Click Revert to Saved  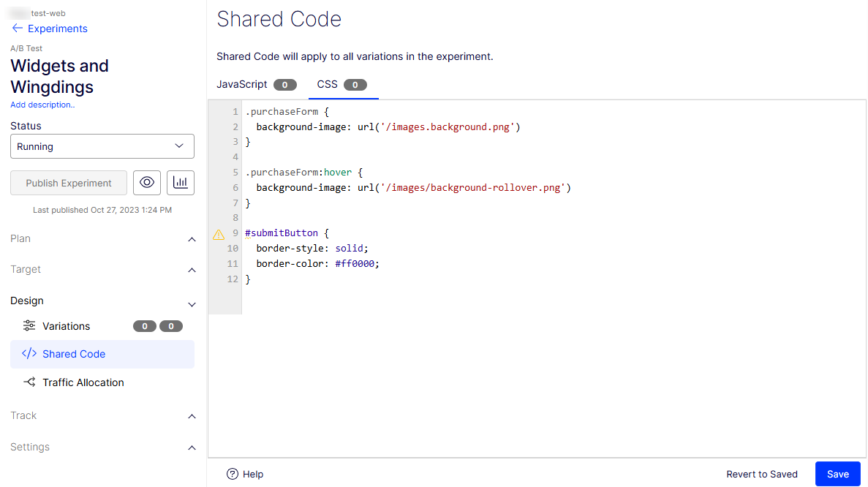tap(762, 474)
